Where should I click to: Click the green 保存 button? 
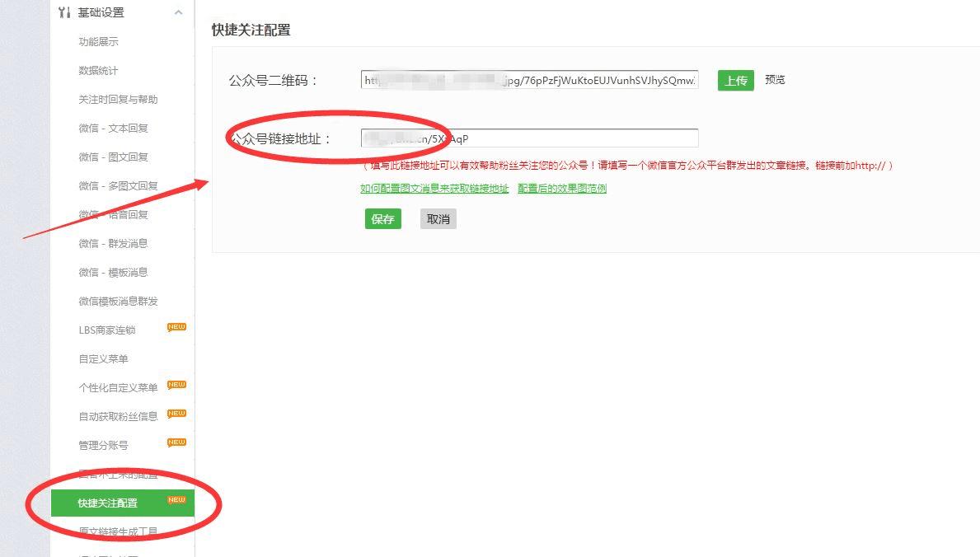coord(382,219)
